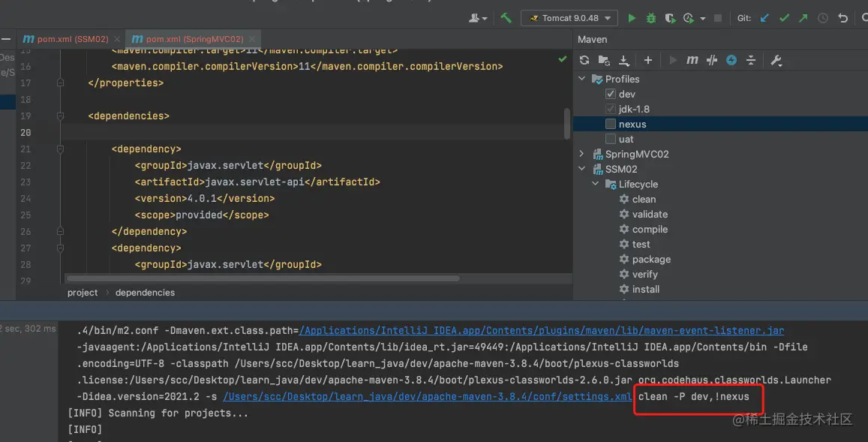The width and height of the screenshot is (868, 442).
Task: Click the Profiler run icon
Action: tap(689, 18)
